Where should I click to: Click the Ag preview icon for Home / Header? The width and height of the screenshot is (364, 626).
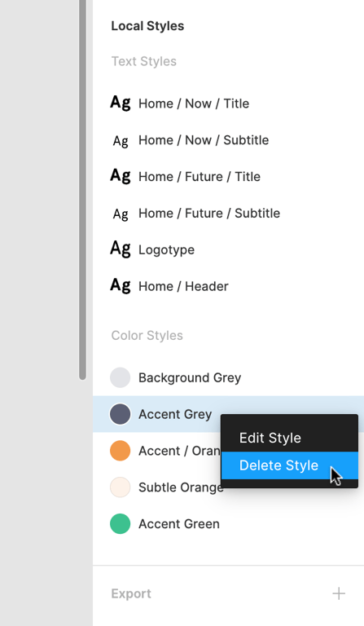pos(121,285)
